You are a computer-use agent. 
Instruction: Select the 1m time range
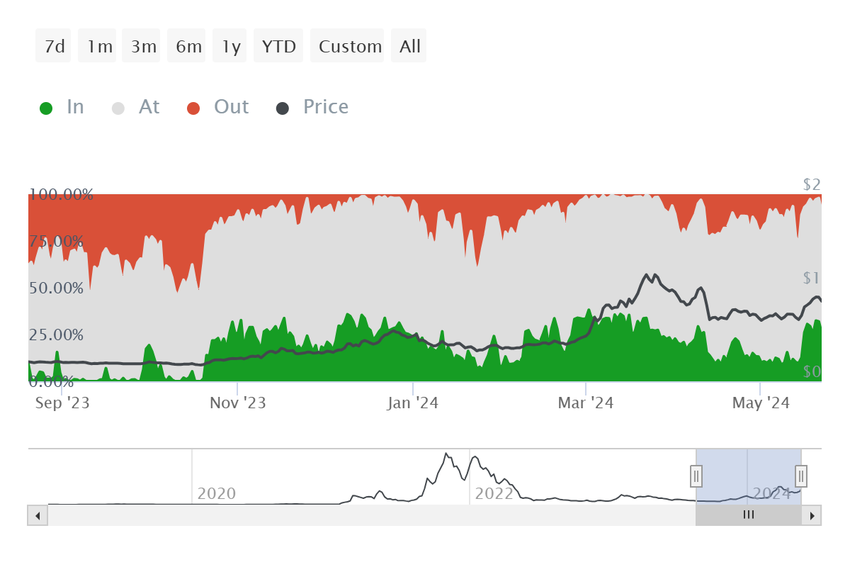coord(98,46)
